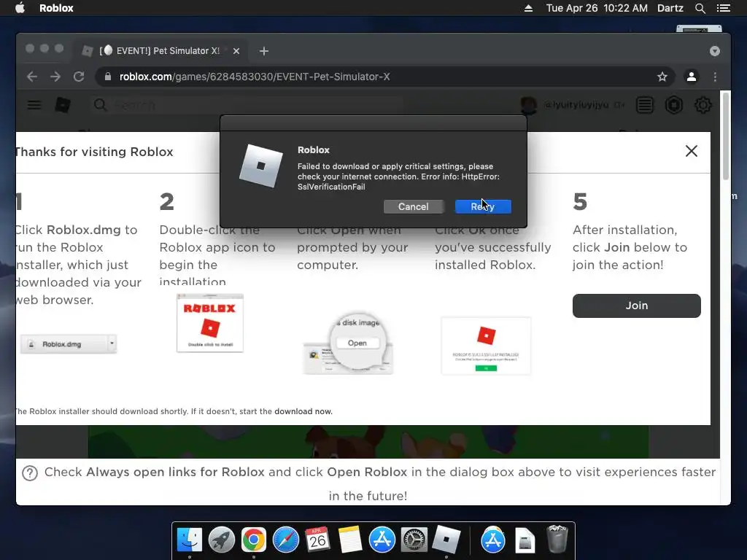This screenshot has height=560, width=747.
Task: Open the disk image file in the Dock
Action: pyautogui.click(x=525, y=540)
